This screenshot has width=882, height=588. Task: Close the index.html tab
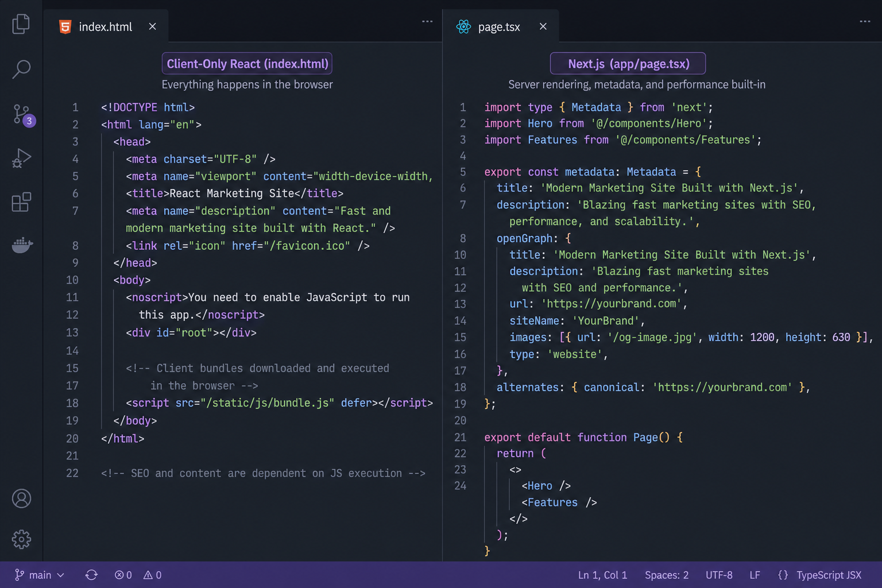(x=152, y=26)
